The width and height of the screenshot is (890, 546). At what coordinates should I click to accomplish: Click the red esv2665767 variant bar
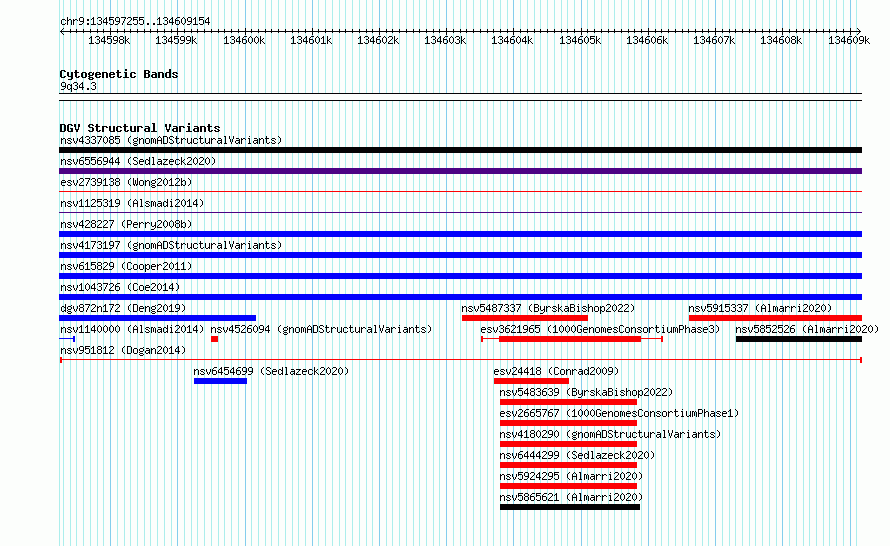pyautogui.click(x=568, y=423)
